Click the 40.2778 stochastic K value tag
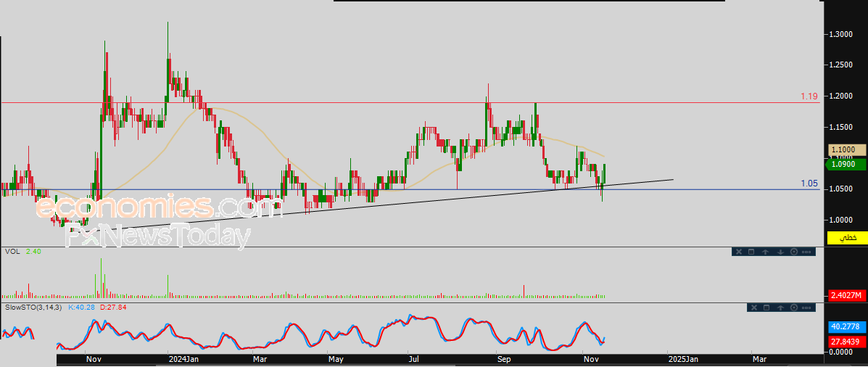Image resolution: width=868 pixels, height=367 pixels. click(847, 326)
